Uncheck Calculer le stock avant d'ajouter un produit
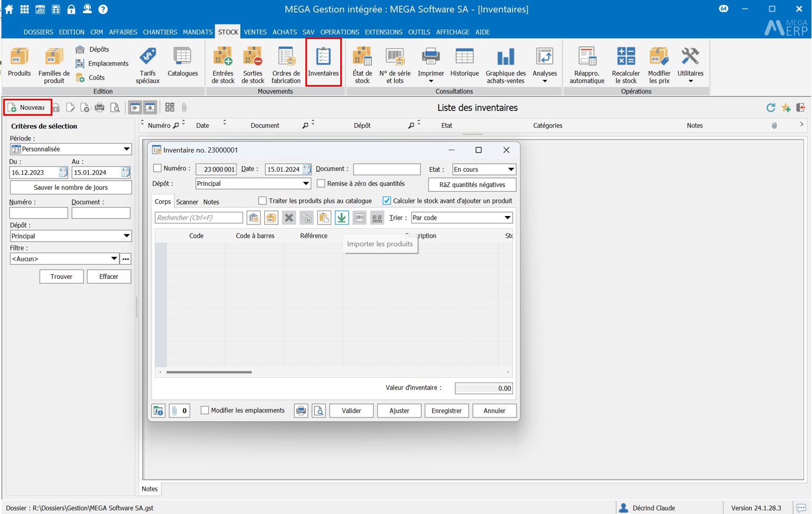812x514 pixels. click(x=387, y=201)
